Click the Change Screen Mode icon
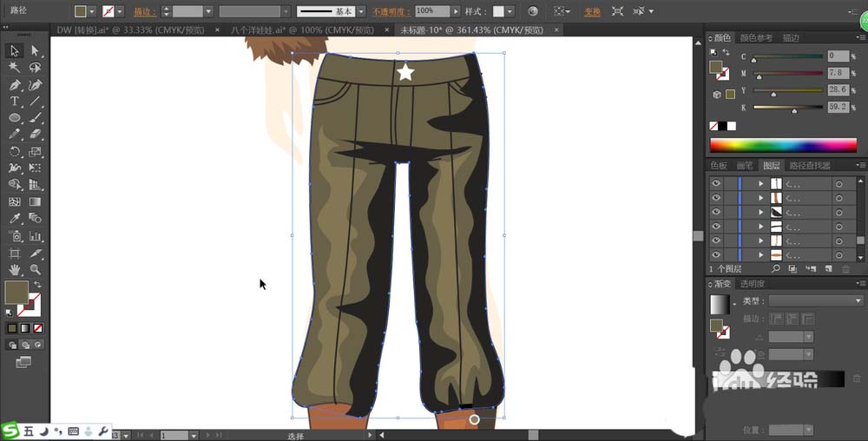 [x=23, y=362]
